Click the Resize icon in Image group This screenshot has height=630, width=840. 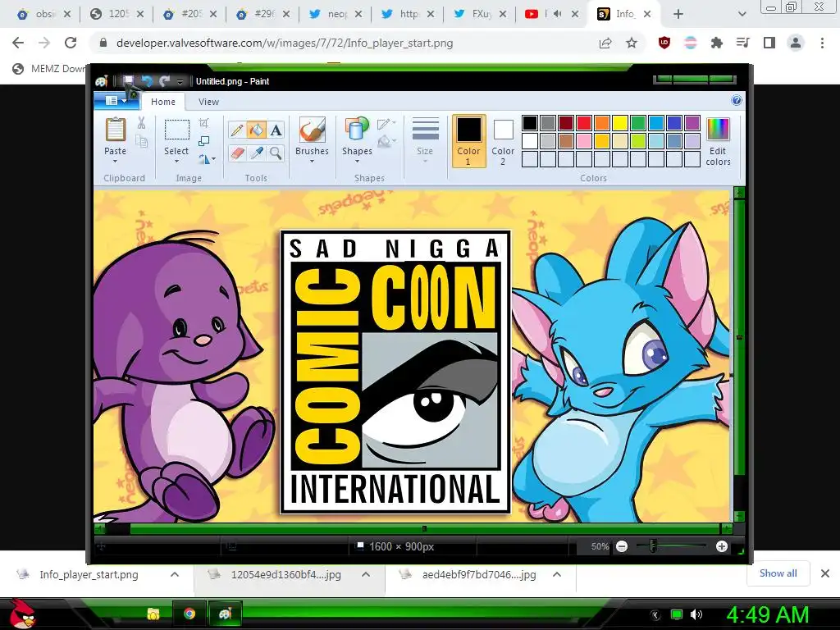pos(203,141)
